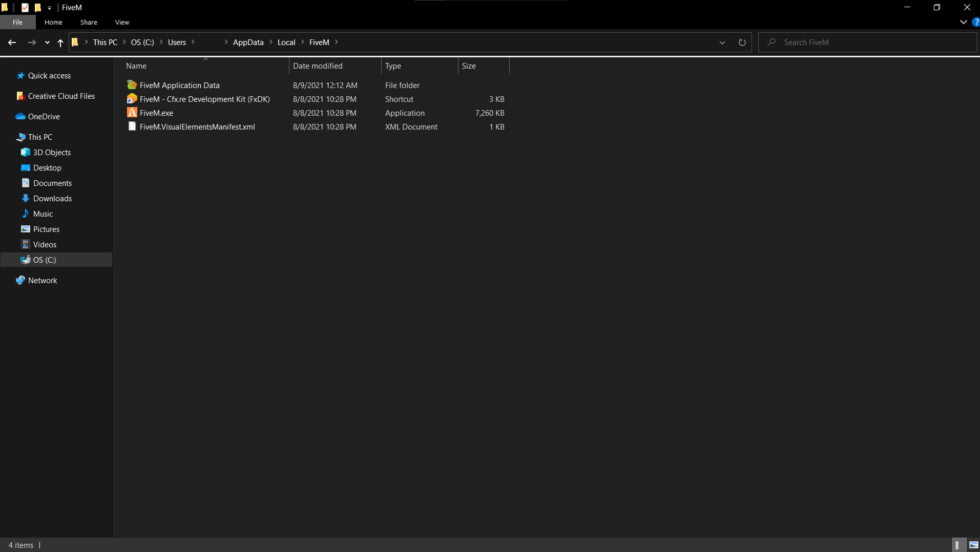Open Customize Quick Access Toolbar dropdown
Image resolution: width=980 pixels, height=552 pixels.
pos(49,8)
